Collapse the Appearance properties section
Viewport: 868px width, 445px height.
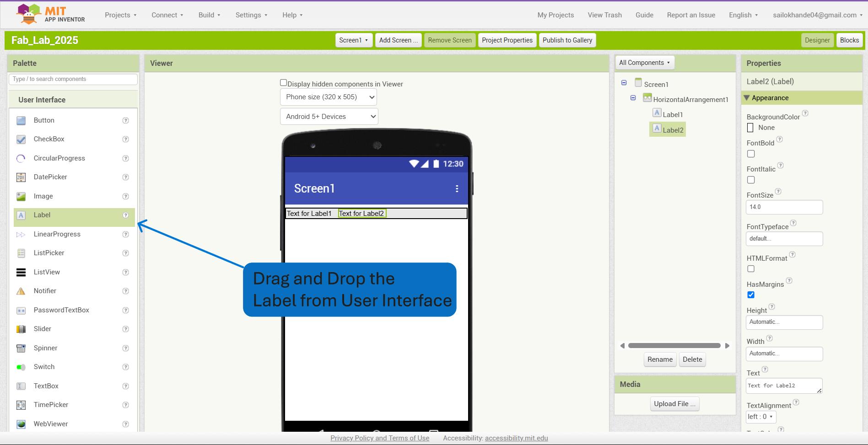coord(747,98)
